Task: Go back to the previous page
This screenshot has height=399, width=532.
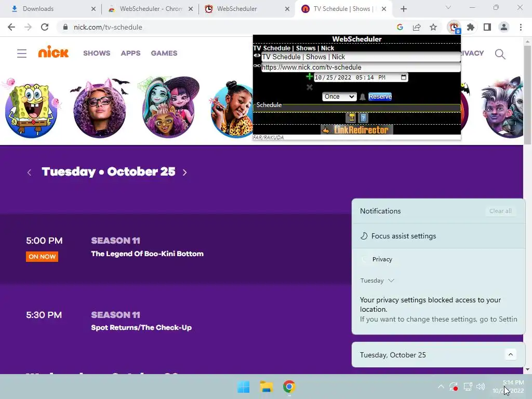Action: (x=11, y=27)
